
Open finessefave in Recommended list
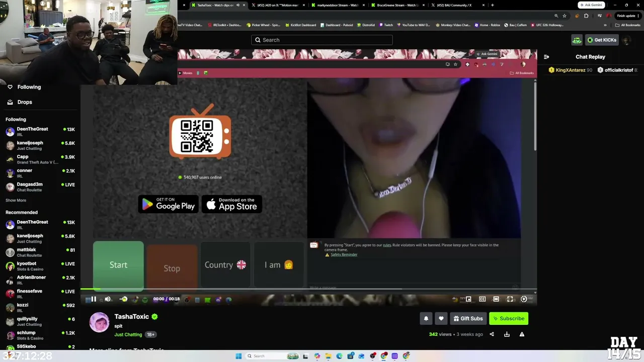pyautogui.click(x=40, y=294)
